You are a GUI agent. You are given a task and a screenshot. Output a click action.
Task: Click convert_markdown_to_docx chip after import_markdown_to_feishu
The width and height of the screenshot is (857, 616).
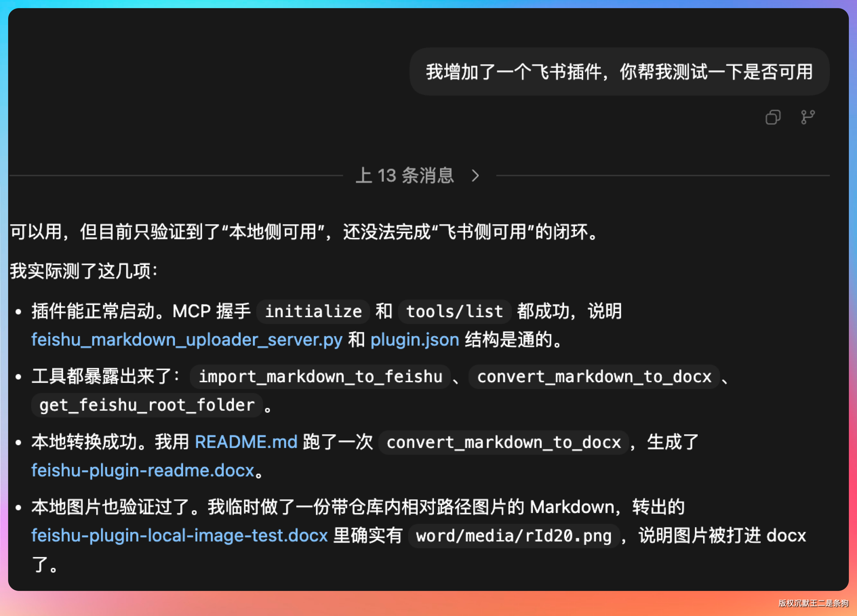[594, 376]
